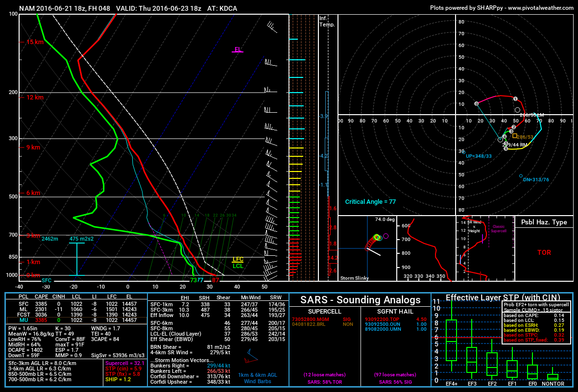
Task: Click the Bunkers Left 266/53 kt value
Action: (x=218, y=371)
